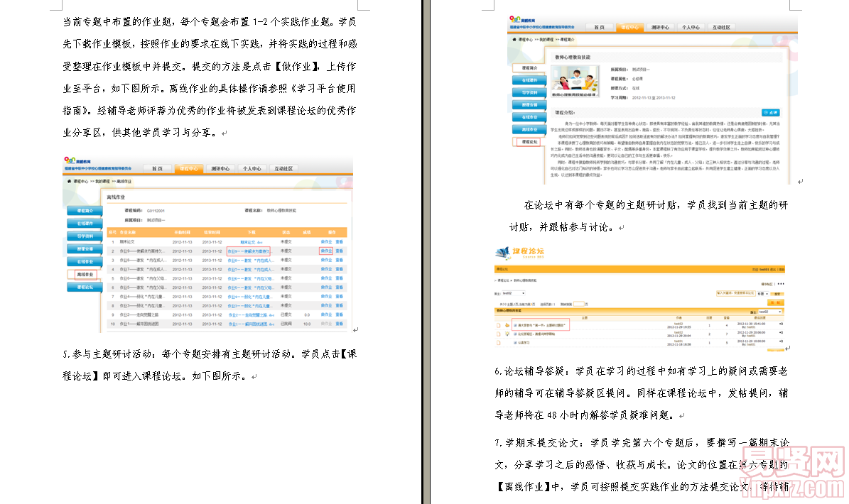Screen dimensions: 849x504
Task: Click 导学资料 in the 离线作业 screenshot sidebar
Action: (x=85, y=236)
